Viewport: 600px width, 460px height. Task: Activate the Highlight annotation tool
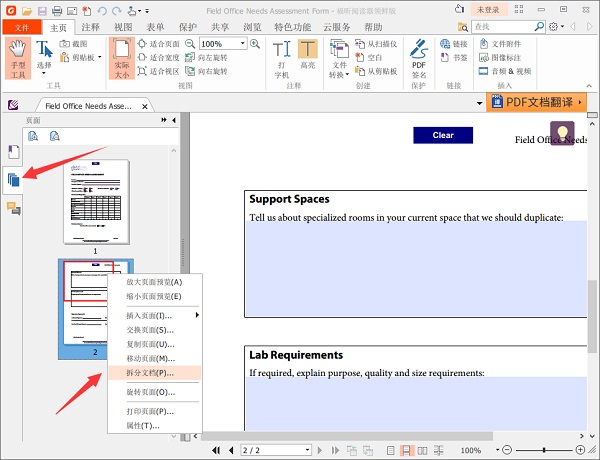click(x=308, y=58)
